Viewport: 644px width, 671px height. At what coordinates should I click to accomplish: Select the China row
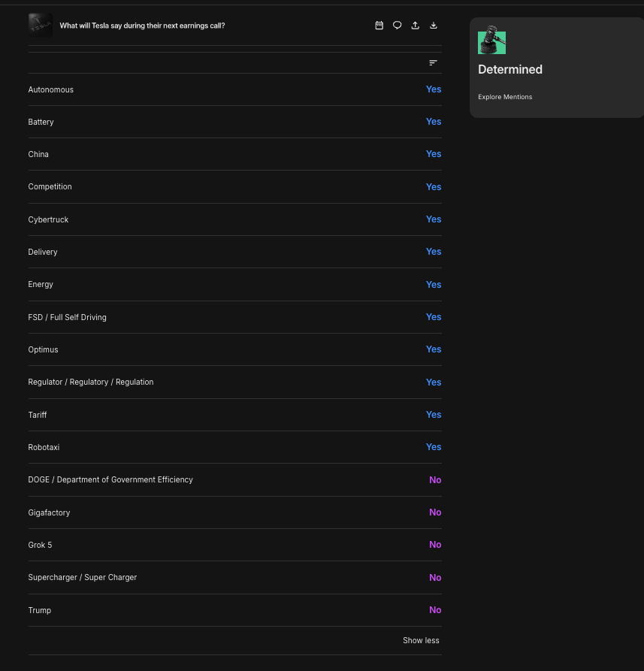tap(235, 154)
